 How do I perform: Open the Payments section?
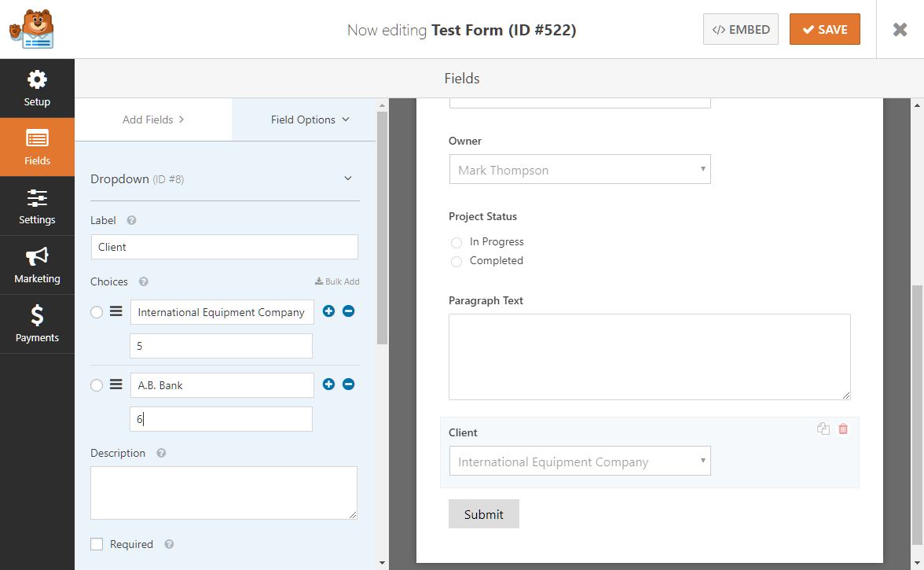click(x=37, y=324)
